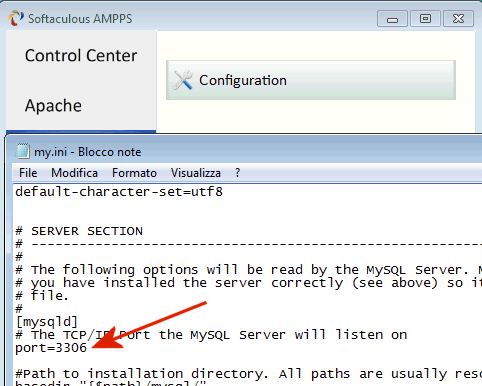Click the '#Path to installation directory' line
The height and width of the screenshot is (386, 482).
pyautogui.click(x=248, y=374)
